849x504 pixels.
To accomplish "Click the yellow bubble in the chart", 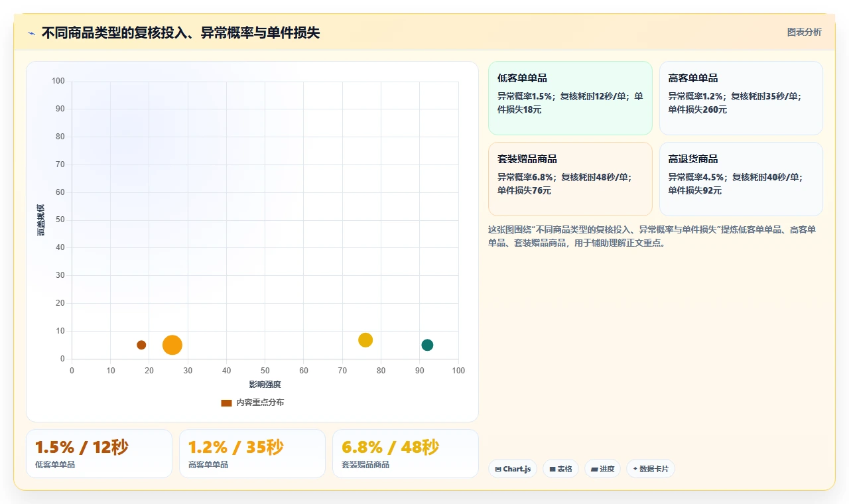I will click(x=365, y=340).
